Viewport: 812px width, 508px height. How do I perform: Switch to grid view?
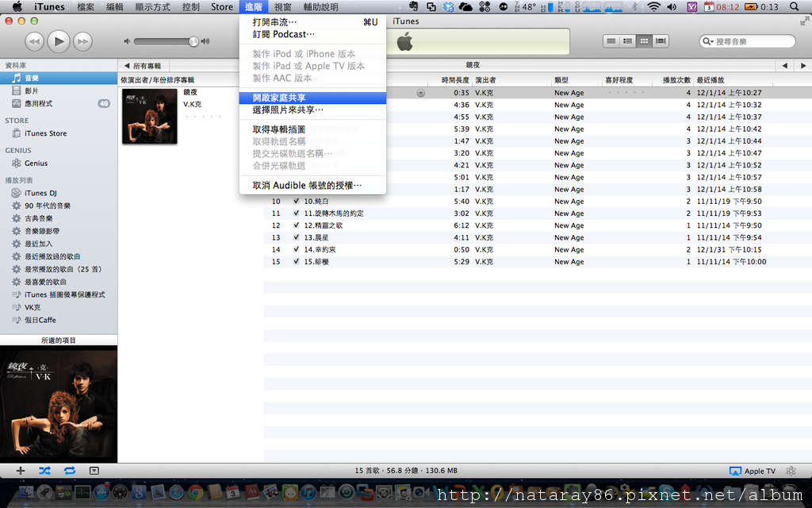click(x=644, y=41)
